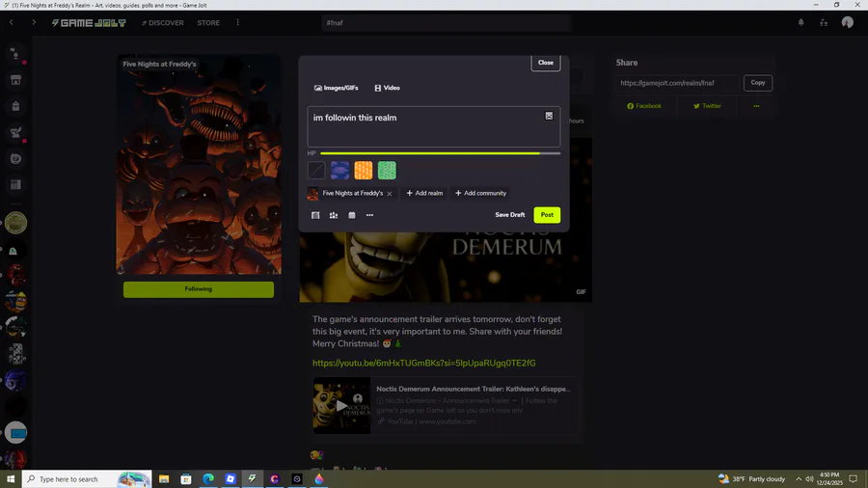Open the gold-ringed community avatar in sidebar

tap(15, 223)
